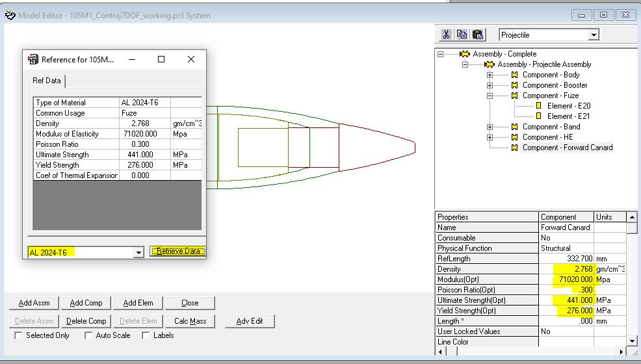Click the Element - E20 icon

point(539,106)
